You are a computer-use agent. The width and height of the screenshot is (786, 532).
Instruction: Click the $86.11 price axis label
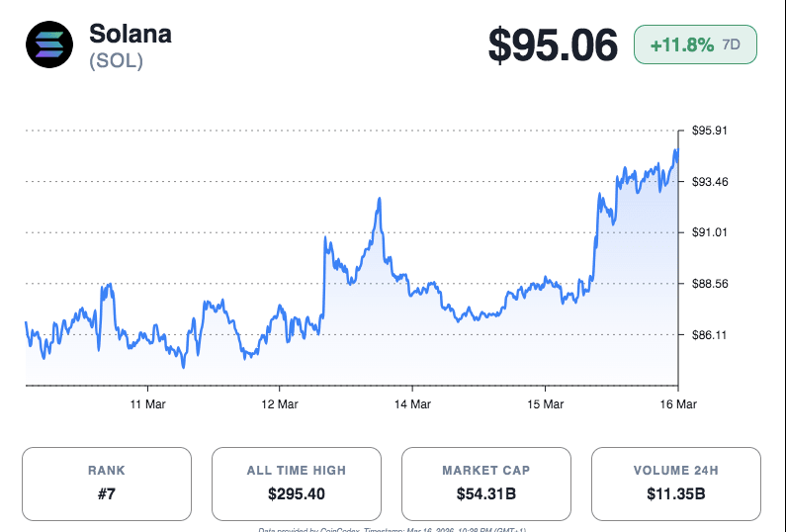tap(708, 335)
